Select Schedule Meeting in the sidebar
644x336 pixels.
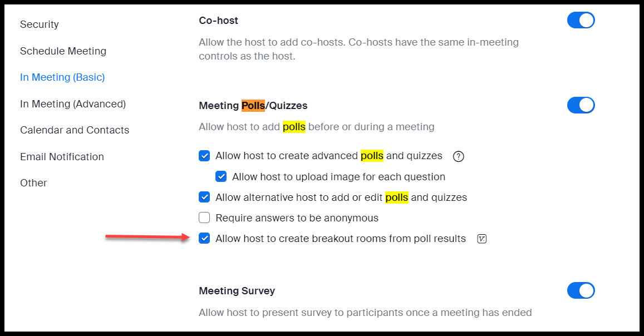point(63,51)
